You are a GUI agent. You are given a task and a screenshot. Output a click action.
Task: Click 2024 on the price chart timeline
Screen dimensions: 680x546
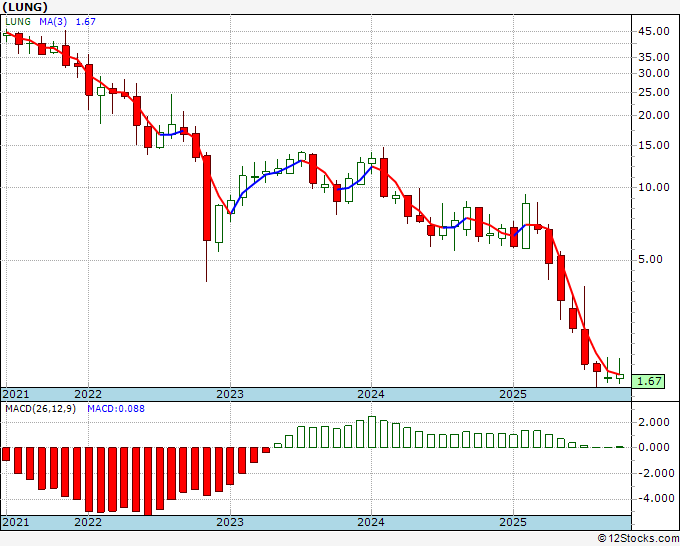371,394
